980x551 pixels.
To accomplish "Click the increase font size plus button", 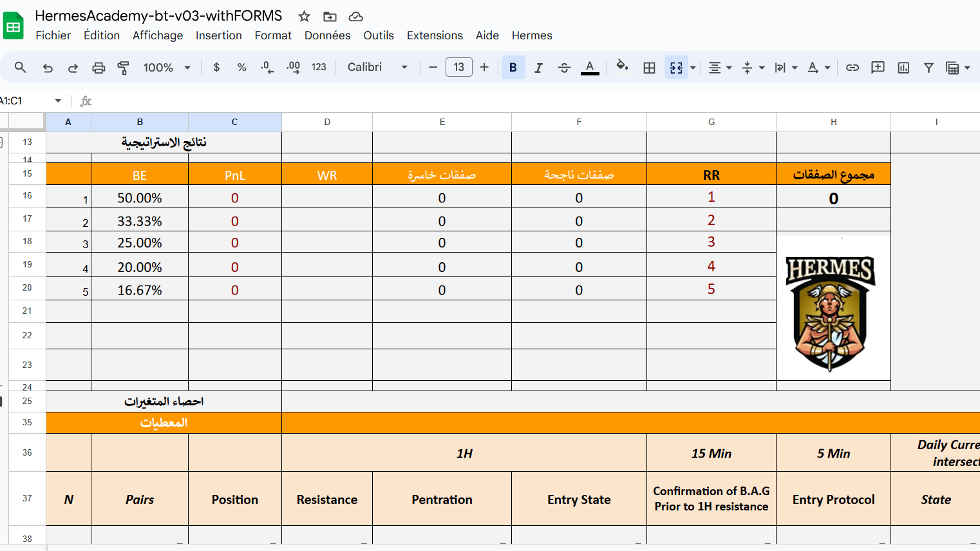I will click(484, 68).
